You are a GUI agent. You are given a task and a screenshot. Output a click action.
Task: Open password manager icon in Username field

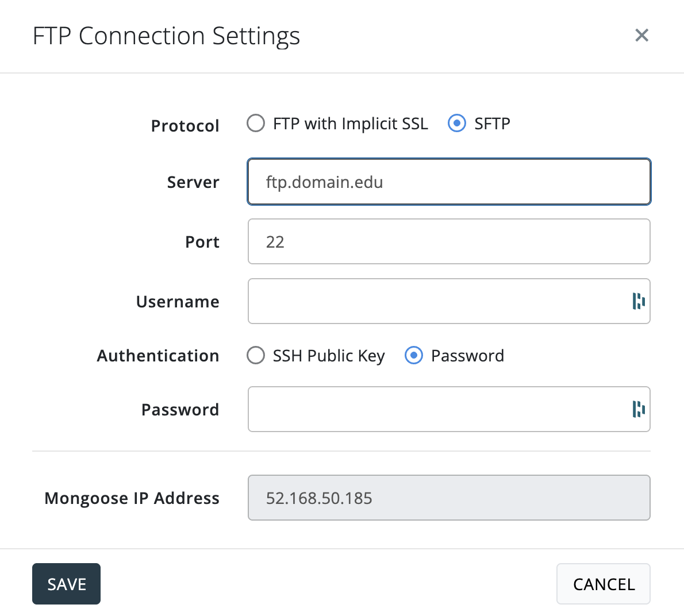638,301
